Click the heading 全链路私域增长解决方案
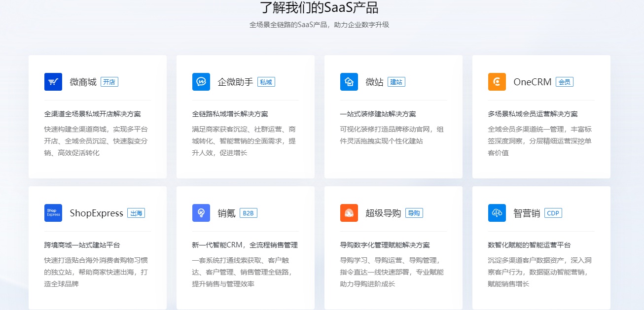The width and height of the screenshot is (644, 310). tap(230, 114)
